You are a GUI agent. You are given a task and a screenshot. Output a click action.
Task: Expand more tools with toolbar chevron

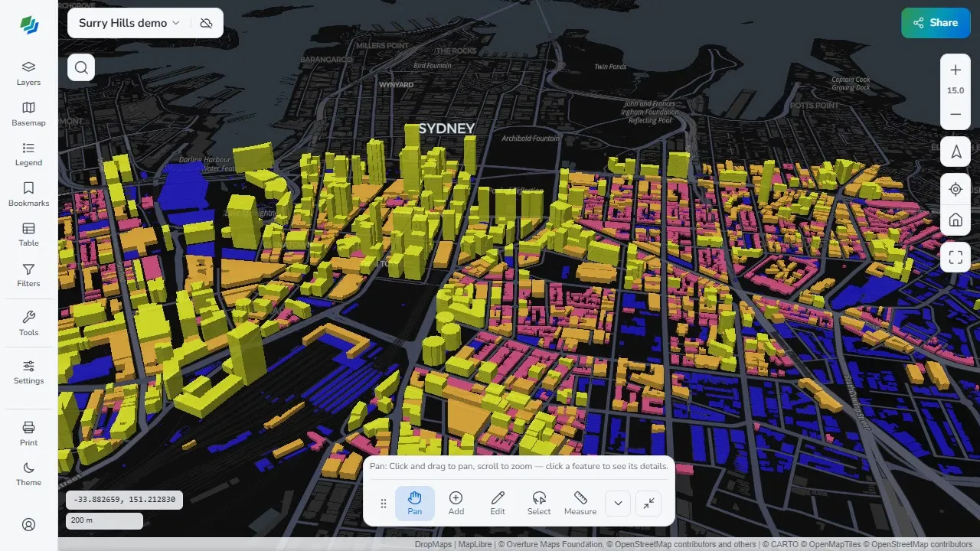point(618,504)
